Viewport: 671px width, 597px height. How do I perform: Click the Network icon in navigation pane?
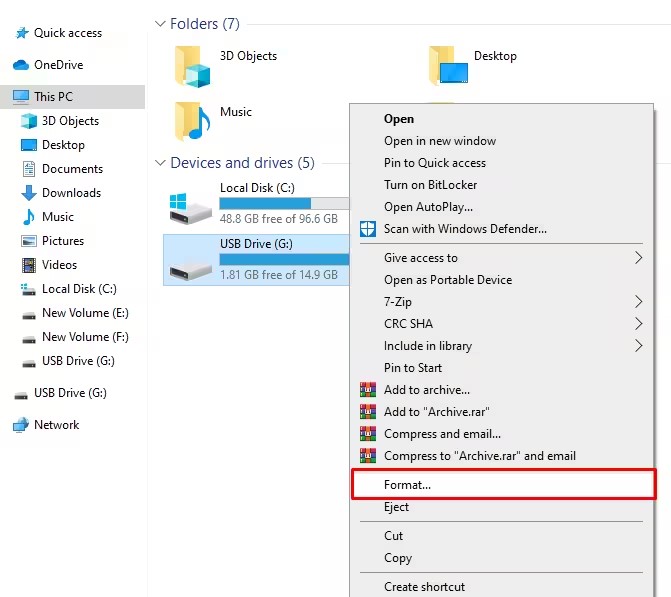[20, 425]
